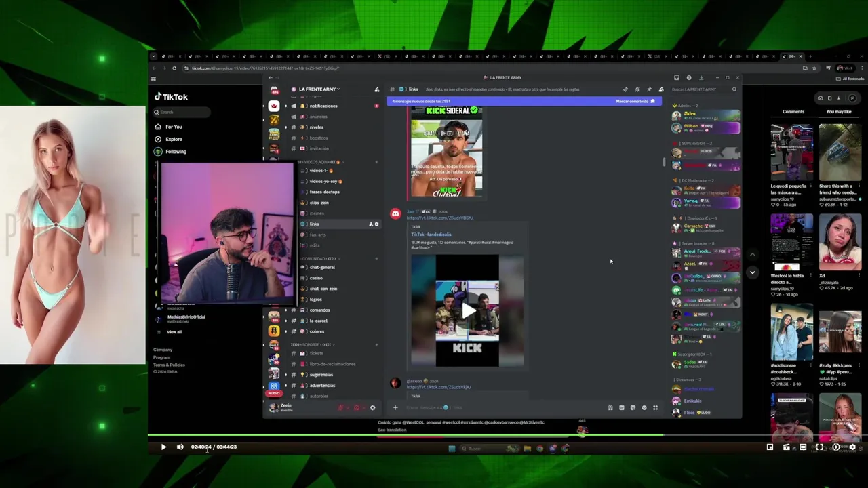The height and width of the screenshot is (488, 868).
Task: Open Discord threads icon in channel header
Action: pos(625,89)
